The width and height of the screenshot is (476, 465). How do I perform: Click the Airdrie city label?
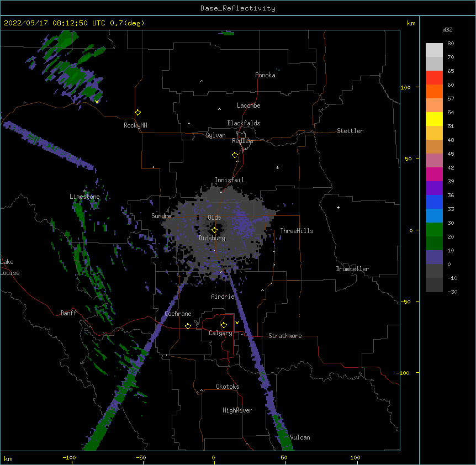point(223,297)
